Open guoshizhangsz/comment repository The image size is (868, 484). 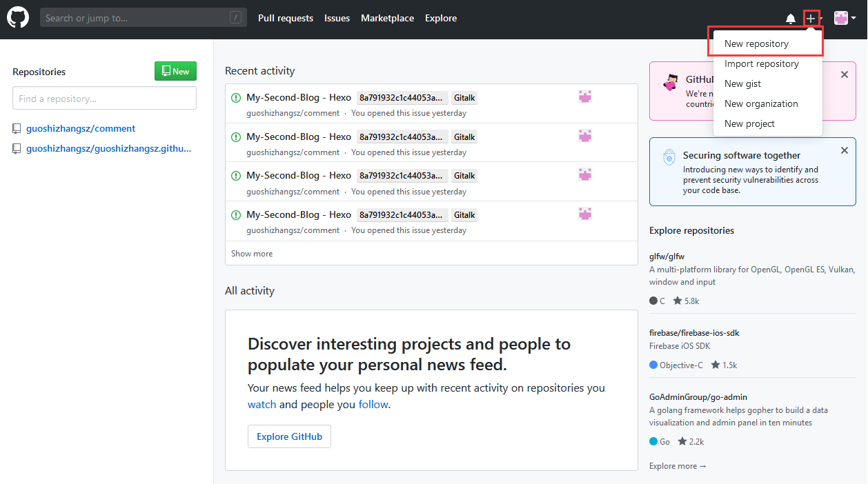click(x=81, y=128)
